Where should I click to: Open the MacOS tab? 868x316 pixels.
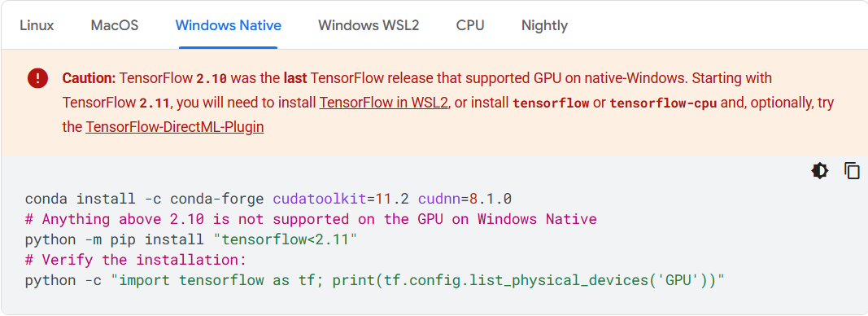coord(115,25)
